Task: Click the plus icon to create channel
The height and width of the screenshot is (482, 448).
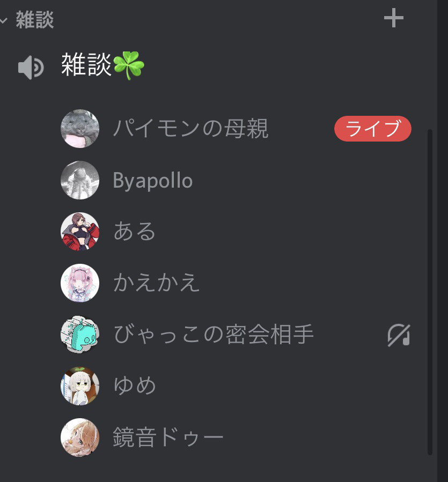Action: coord(393,18)
